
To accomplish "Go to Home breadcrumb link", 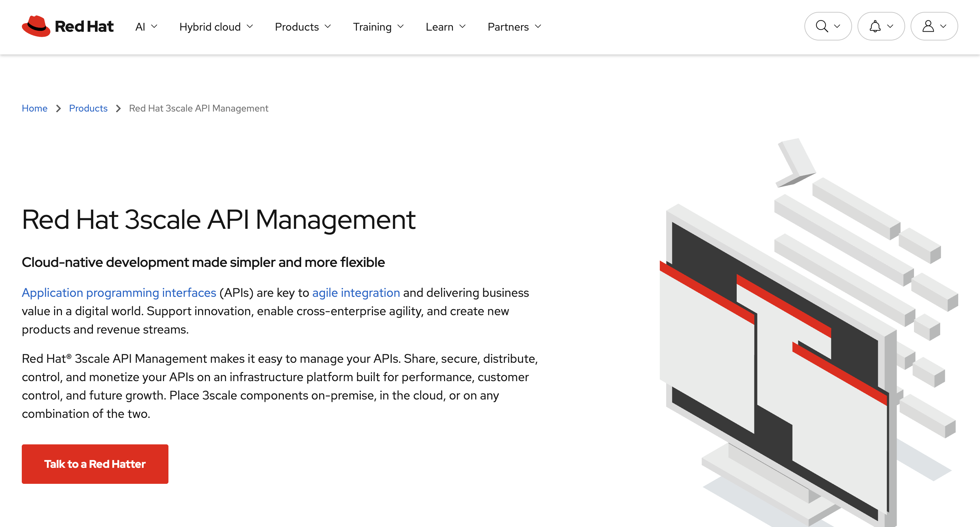I will pyautogui.click(x=35, y=108).
